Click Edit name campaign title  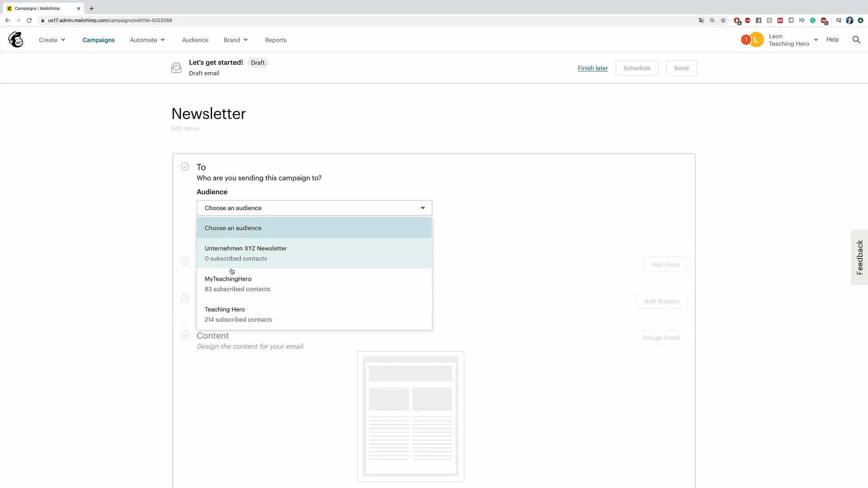pos(185,128)
